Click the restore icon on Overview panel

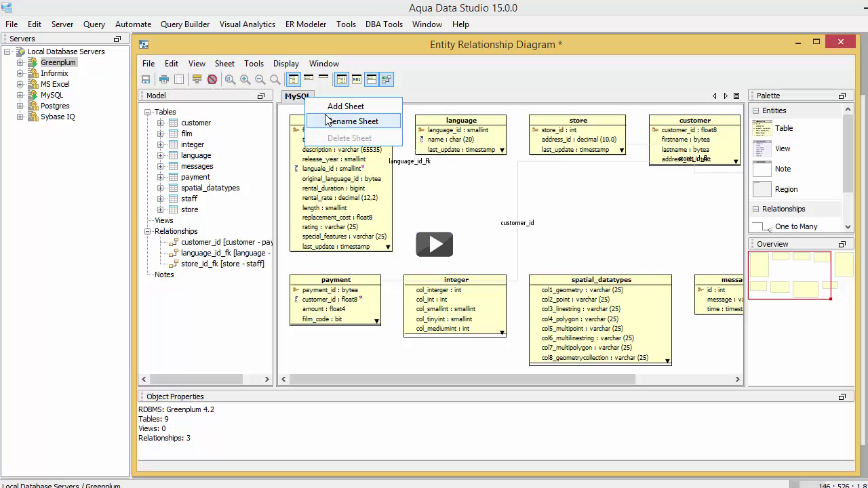(x=842, y=245)
